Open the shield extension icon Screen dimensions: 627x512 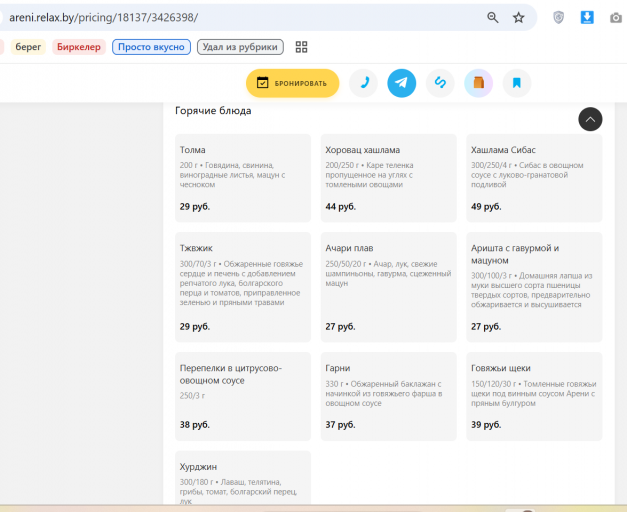point(558,18)
